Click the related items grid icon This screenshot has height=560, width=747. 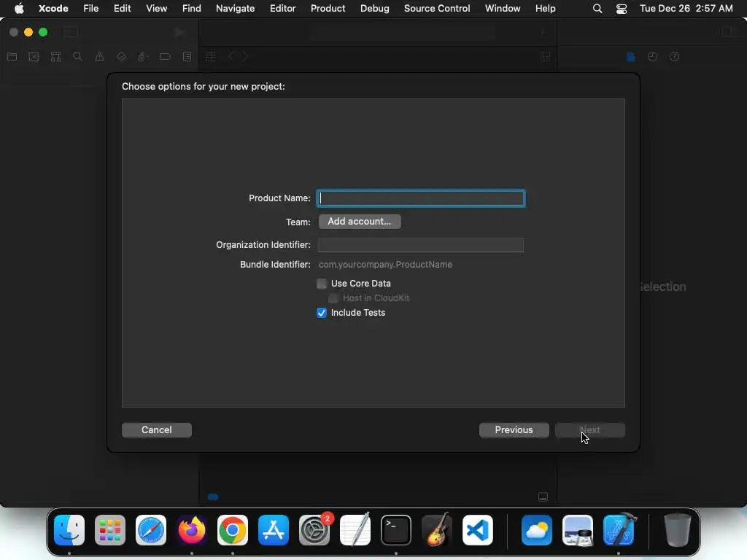(x=211, y=57)
